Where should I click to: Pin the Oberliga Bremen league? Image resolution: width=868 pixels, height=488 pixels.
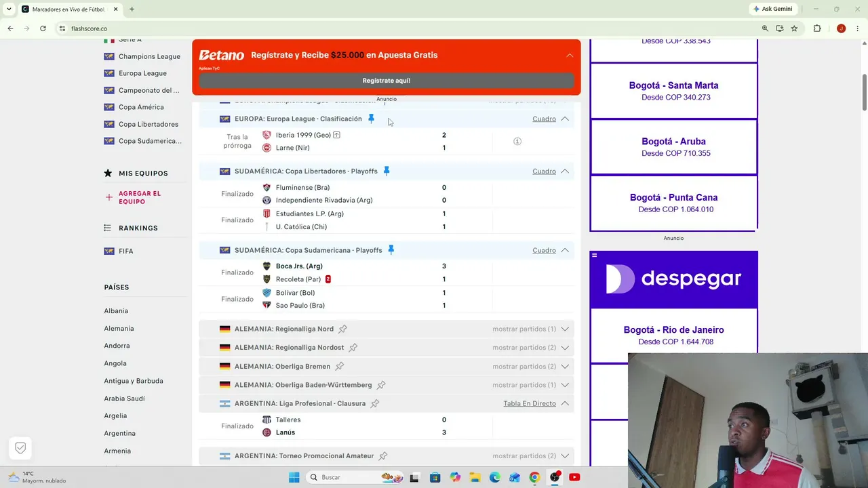pos(339,367)
